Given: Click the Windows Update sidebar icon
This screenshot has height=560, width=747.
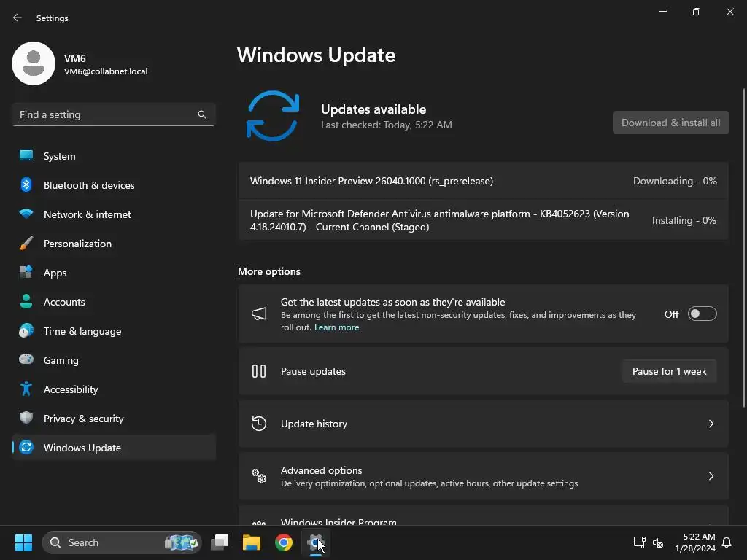Looking at the screenshot, I should click(x=26, y=447).
